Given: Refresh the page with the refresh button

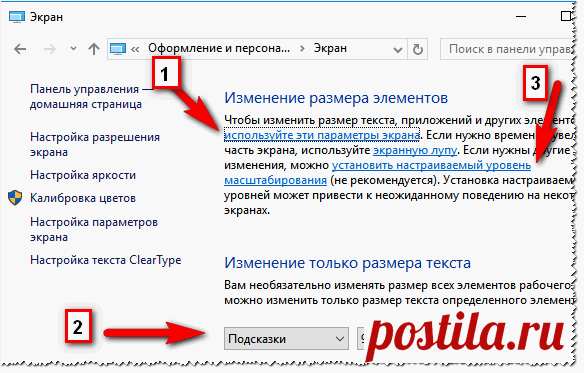Looking at the screenshot, I should (418, 49).
